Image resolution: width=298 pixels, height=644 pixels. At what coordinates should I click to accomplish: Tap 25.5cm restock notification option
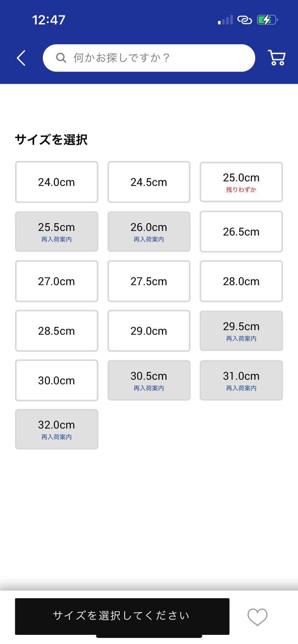[x=56, y=232]
